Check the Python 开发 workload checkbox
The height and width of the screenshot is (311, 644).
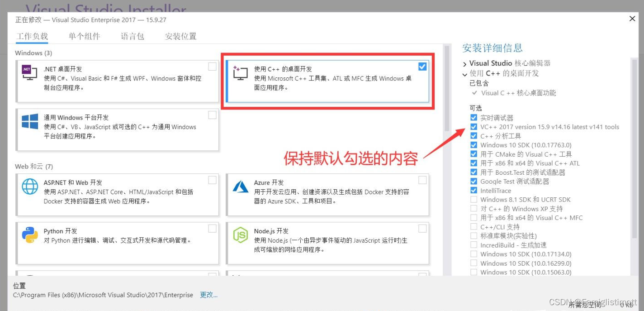click(212, 229)
